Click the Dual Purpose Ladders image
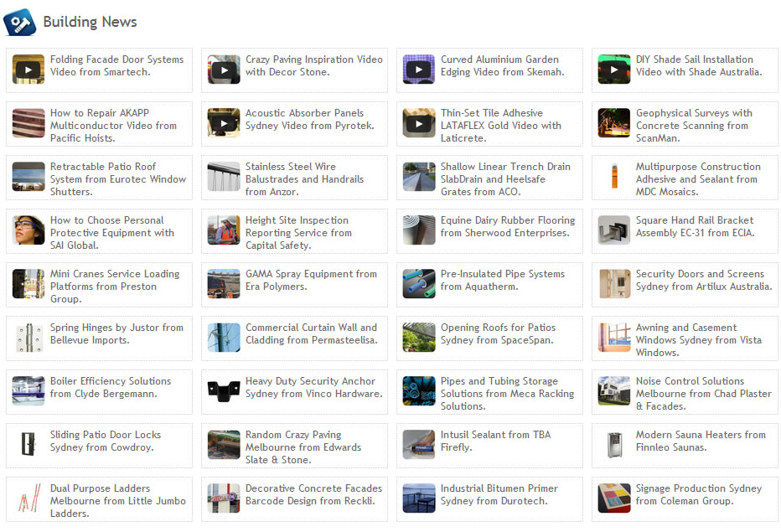 28,498
